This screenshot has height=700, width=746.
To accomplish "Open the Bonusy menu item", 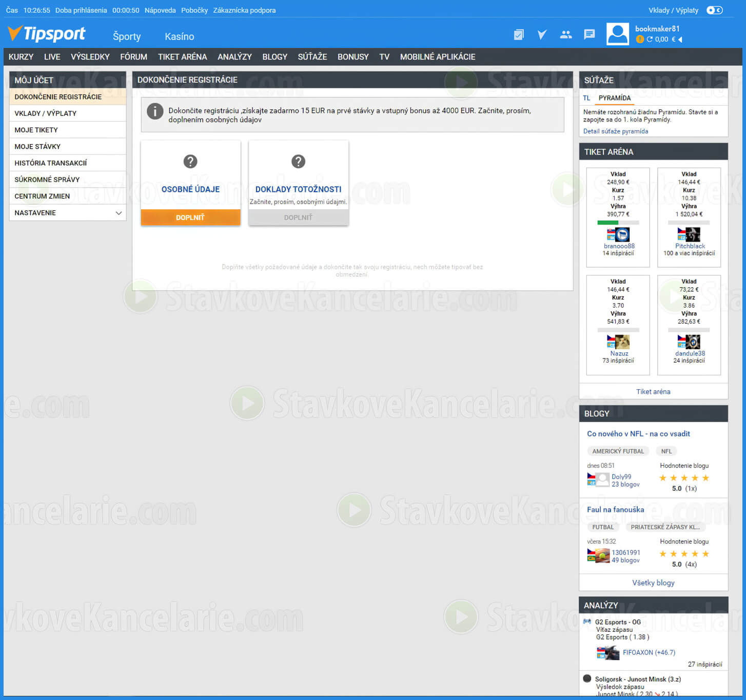I will (x=353, y=57).
